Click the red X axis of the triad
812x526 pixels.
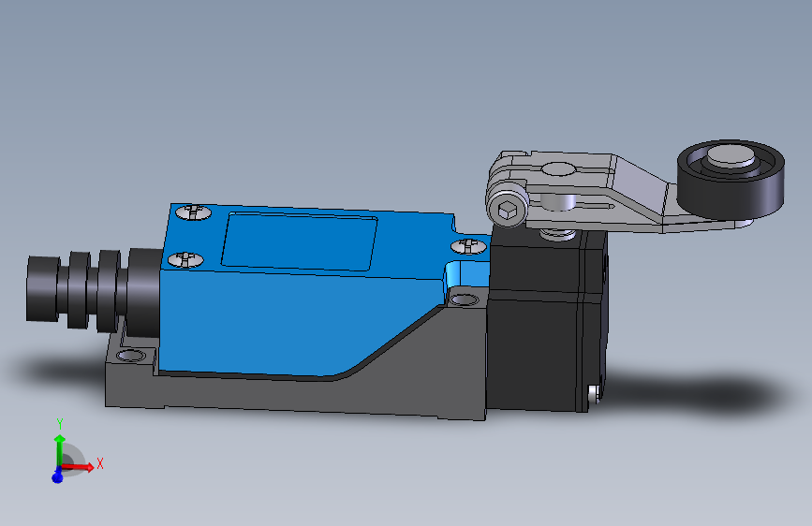coord(79,466)
